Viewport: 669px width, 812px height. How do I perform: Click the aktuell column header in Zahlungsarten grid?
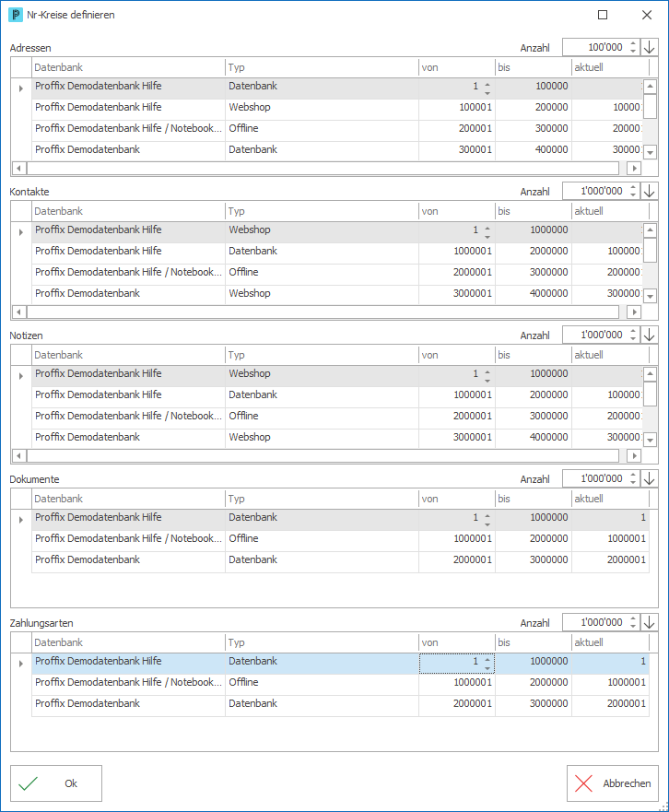610,642
